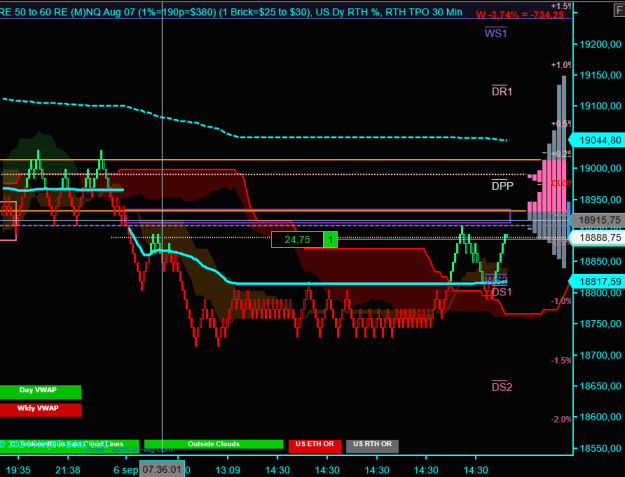Click the F button in the top-right corner
Screen dimensions: 625x477
(619, 10)
